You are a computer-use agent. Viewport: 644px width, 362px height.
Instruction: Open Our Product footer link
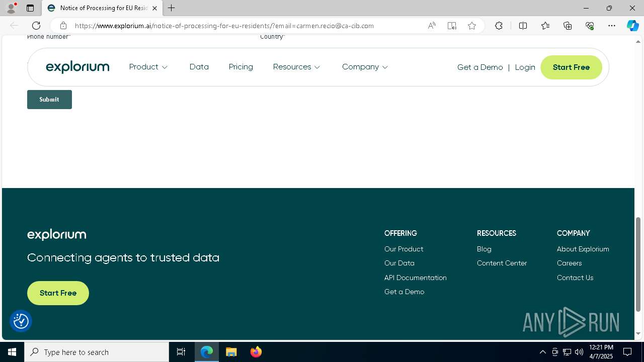click(404, 249)
